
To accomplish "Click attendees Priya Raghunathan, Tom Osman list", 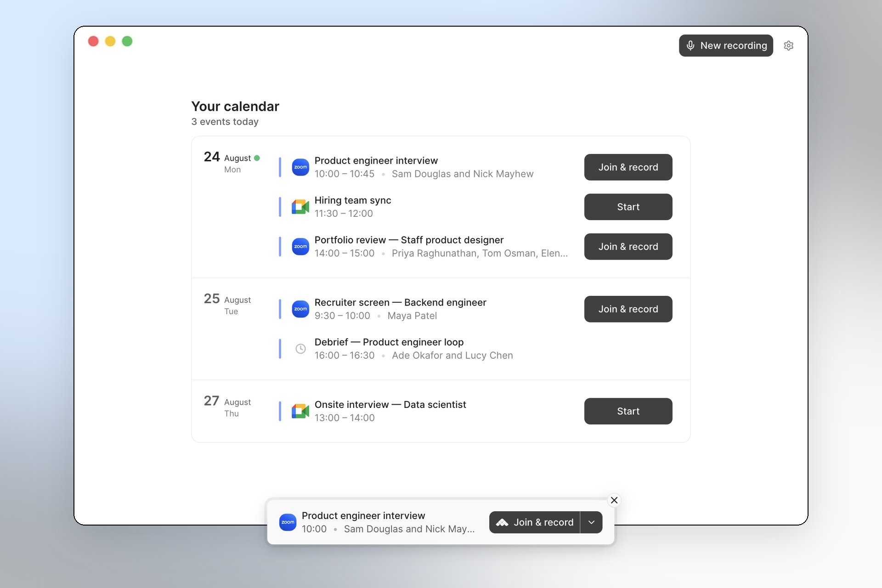I will tap(480, 254).
